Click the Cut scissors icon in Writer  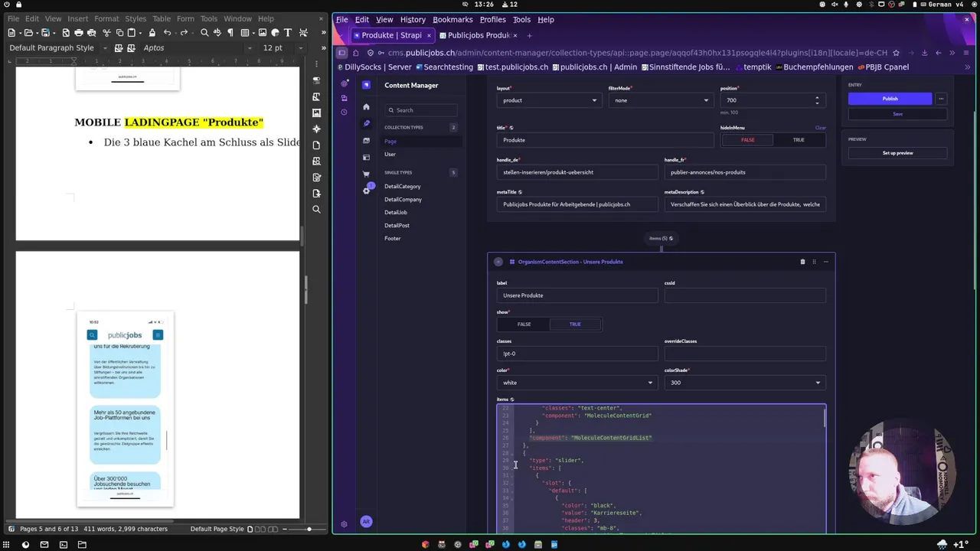click(107, 33)
